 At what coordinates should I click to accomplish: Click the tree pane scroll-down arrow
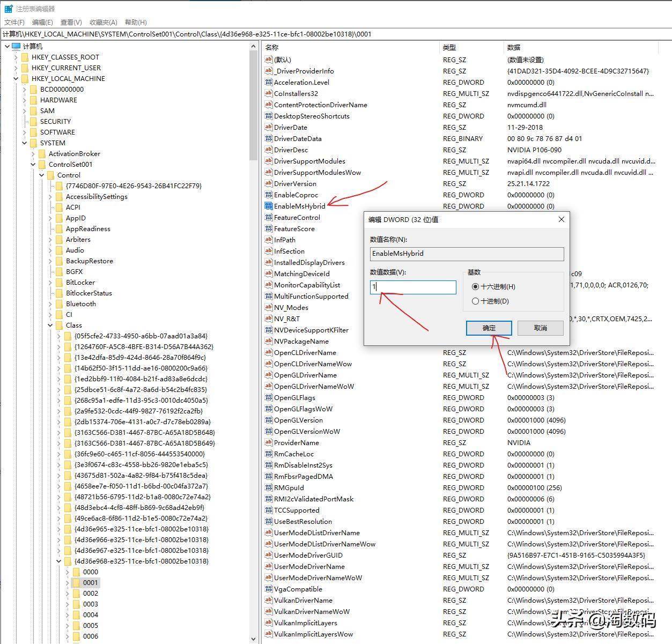(x=254, y=639)
